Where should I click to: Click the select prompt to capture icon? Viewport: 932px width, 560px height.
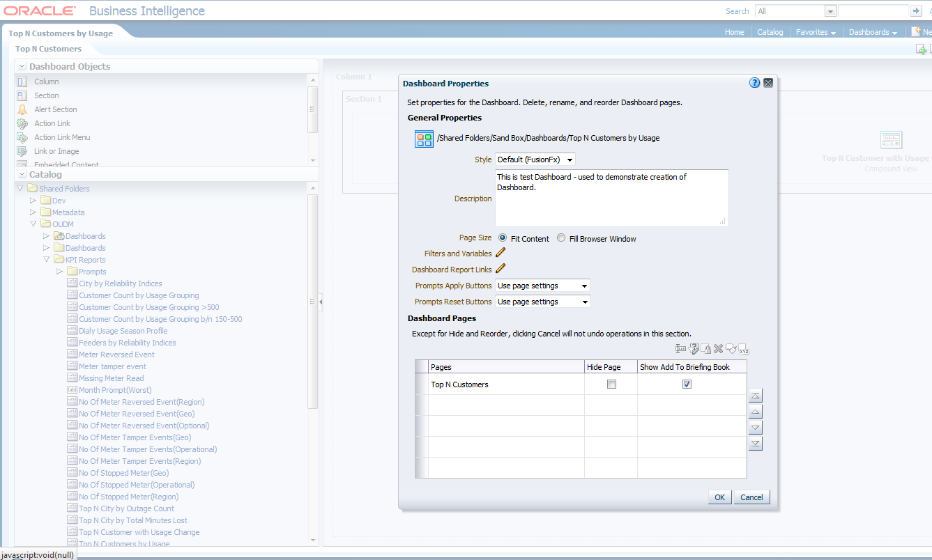coord(694,348)
